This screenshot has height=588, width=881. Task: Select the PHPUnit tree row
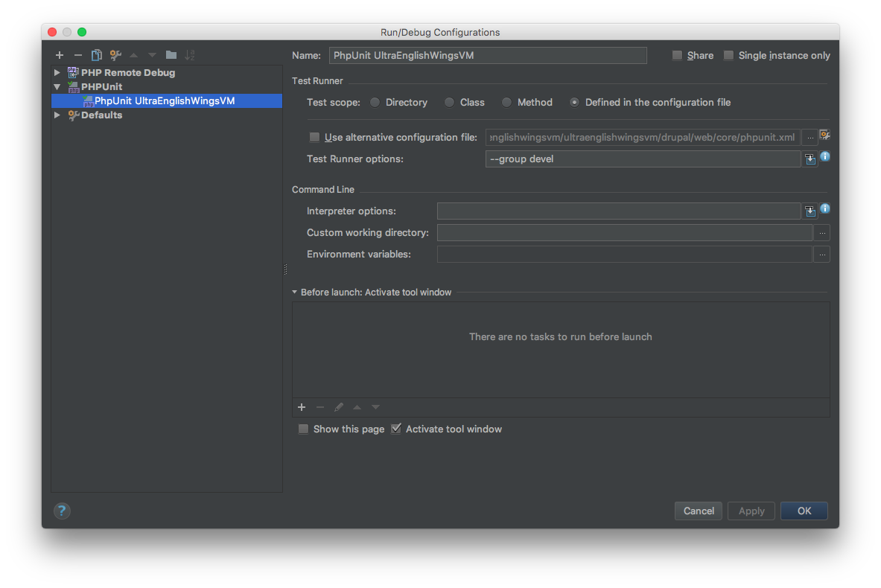(x=167, y=86)
